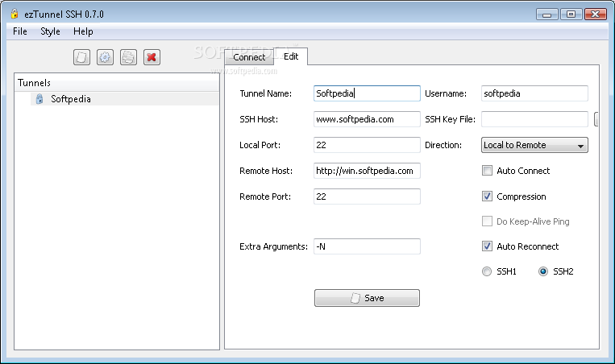Select the SSH2 radio button
The image size is (615, 364).
tap(542, 271)
